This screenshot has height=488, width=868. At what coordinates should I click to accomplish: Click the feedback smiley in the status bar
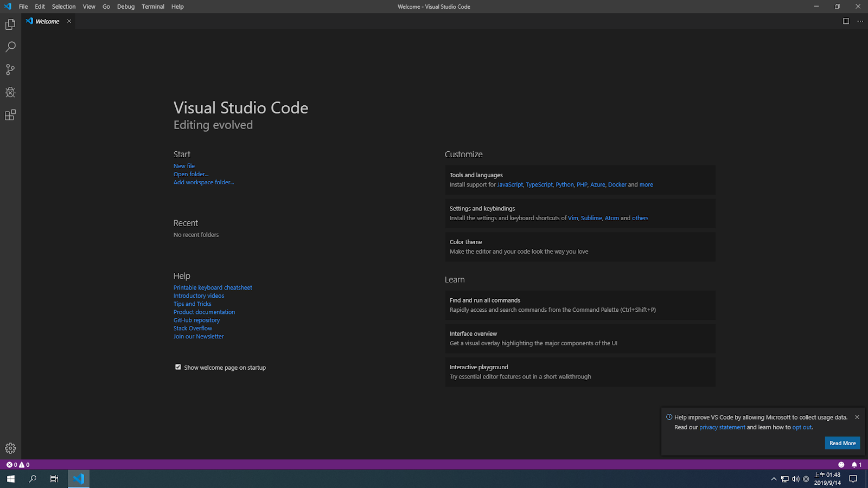click(x=841, y=464)
